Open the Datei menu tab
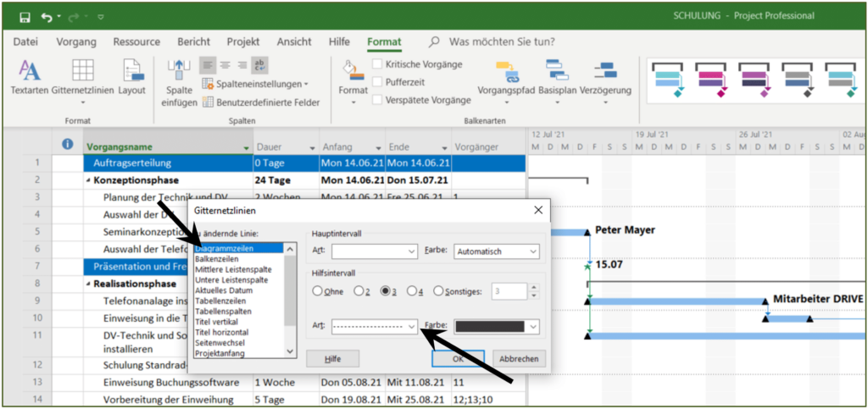Viewport: 868px width, 409px height. 25,42
